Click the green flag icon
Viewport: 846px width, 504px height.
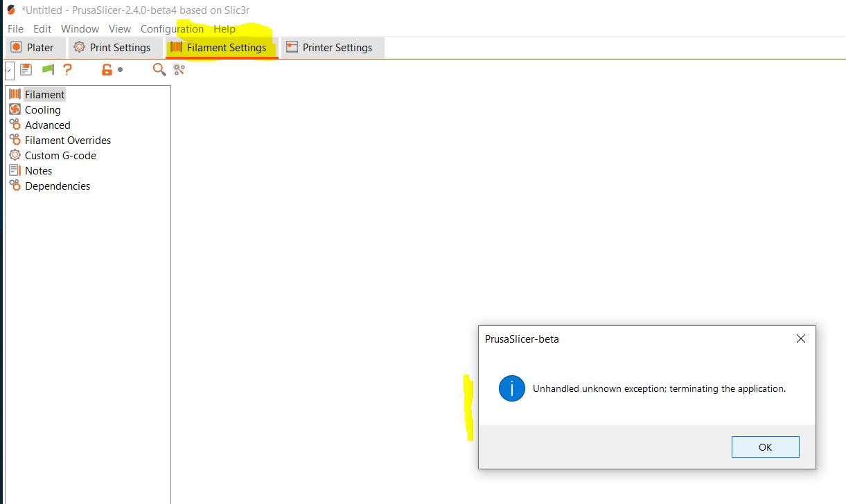point(48,69)
